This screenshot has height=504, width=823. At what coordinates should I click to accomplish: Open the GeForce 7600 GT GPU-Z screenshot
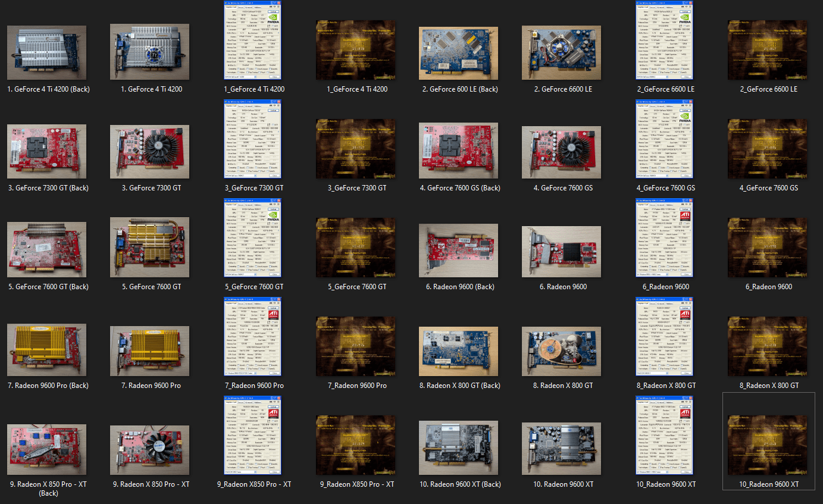(252, 238)
